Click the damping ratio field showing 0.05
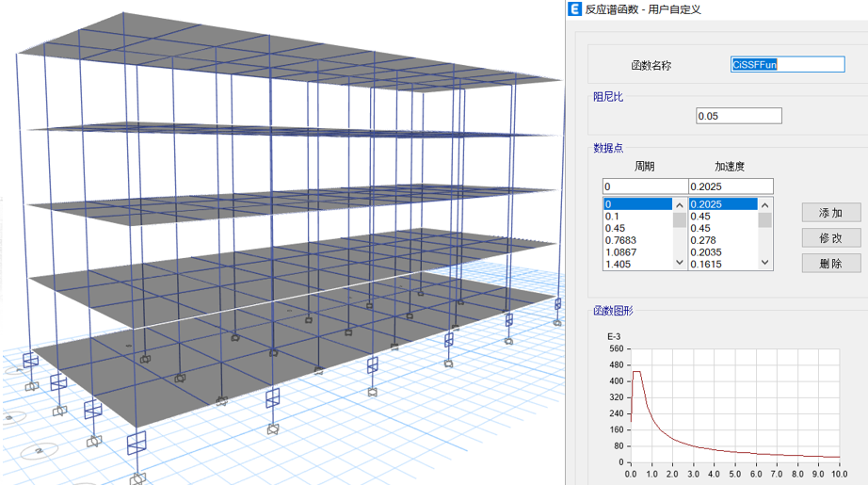 tap(738, 116)
